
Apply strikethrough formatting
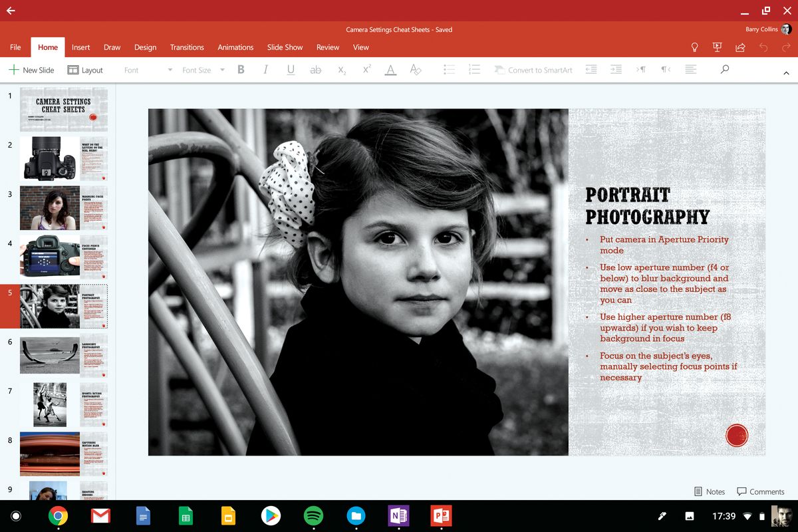[x=316, y=69]
